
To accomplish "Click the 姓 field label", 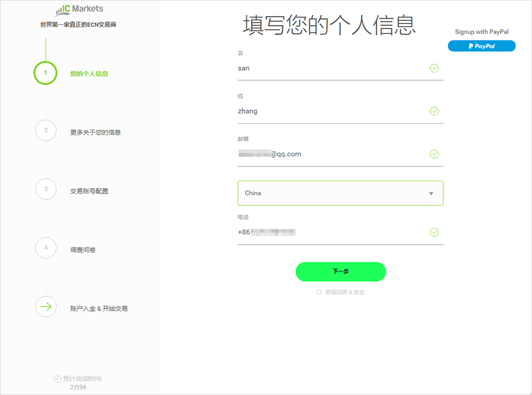I will coord(240,96).
